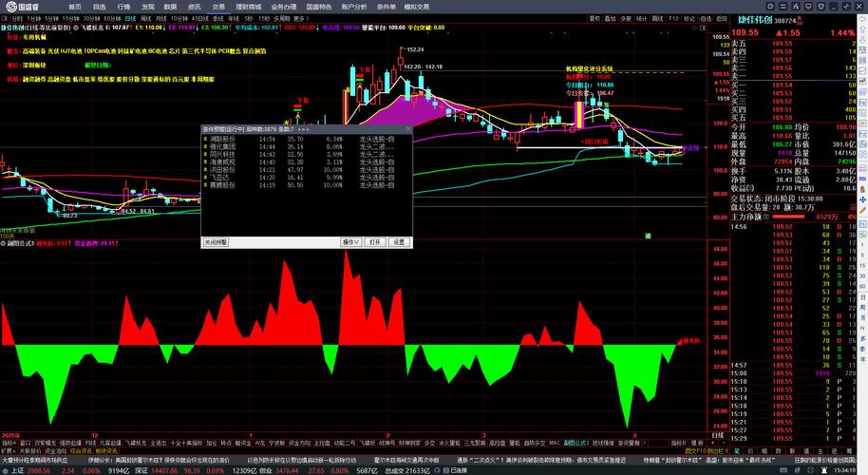868x475 pixels.
Task: Click the pencil draw icon in right sidebar
Action: 862,210
